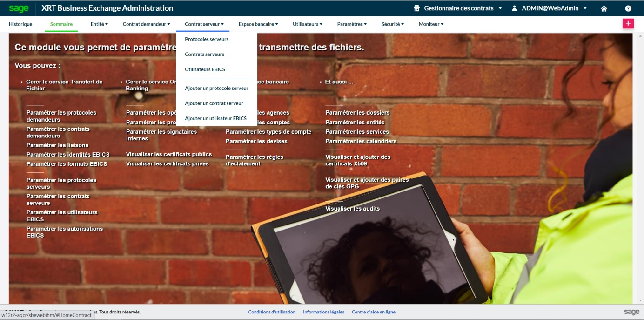
Task: Switch to the Historique tab
Action: click(20, 24)
